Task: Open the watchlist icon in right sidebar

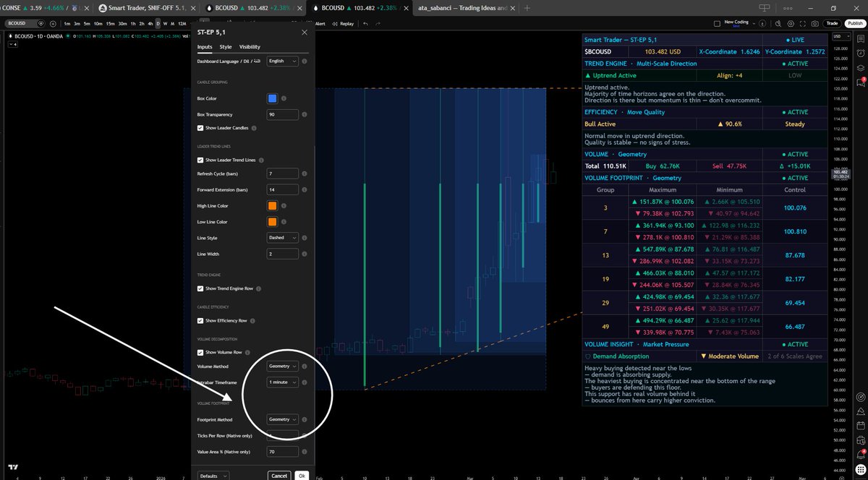Action: 861,39
